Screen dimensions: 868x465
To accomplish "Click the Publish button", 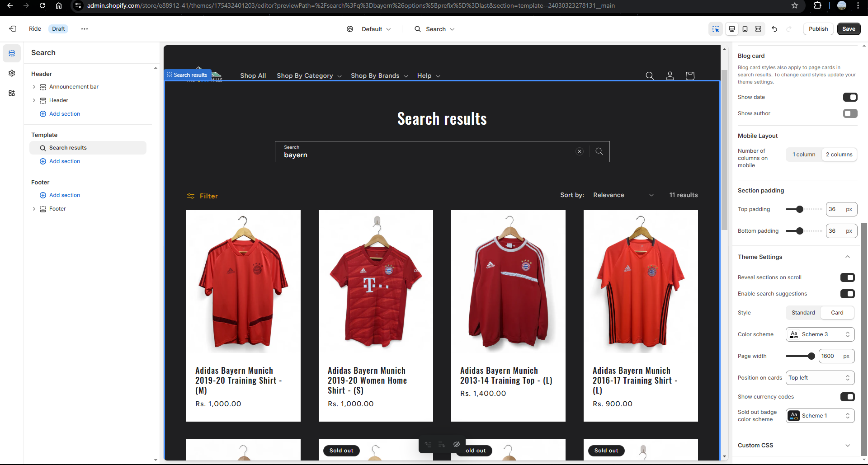I will [818, 29].
